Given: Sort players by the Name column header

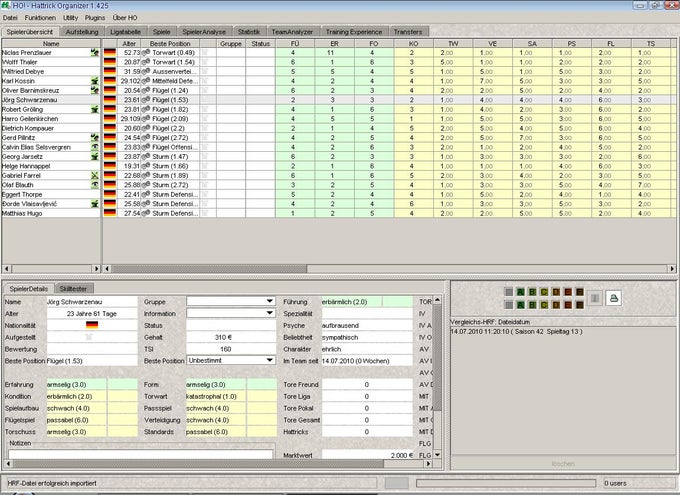Looking at the screenshot, I should pyautogui.click(x=51, y=43).
